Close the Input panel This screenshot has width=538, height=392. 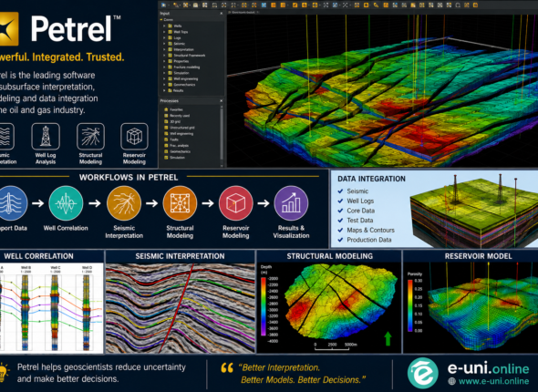[x=221, y=14]
